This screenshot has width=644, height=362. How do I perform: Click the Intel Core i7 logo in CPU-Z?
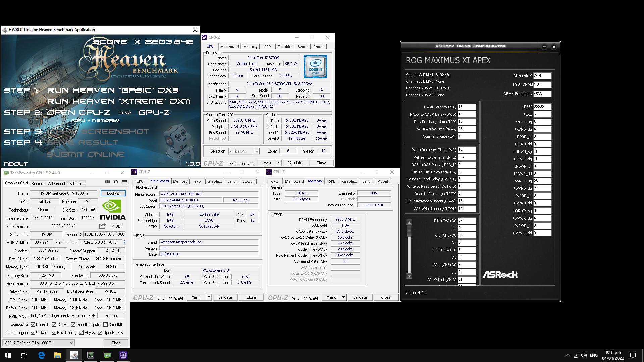316,67
